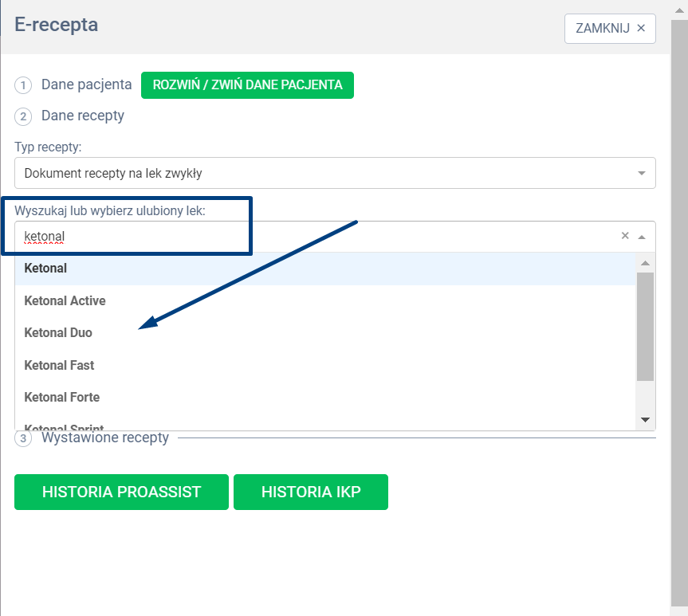Pick Ketonal Duo from the list

click(x=58, y=333)
